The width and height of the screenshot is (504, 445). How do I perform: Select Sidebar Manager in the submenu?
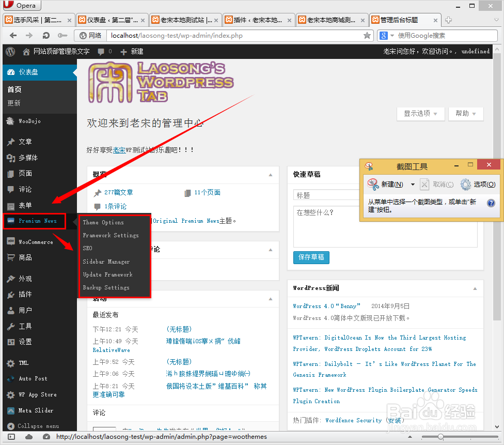coord(106,262)
